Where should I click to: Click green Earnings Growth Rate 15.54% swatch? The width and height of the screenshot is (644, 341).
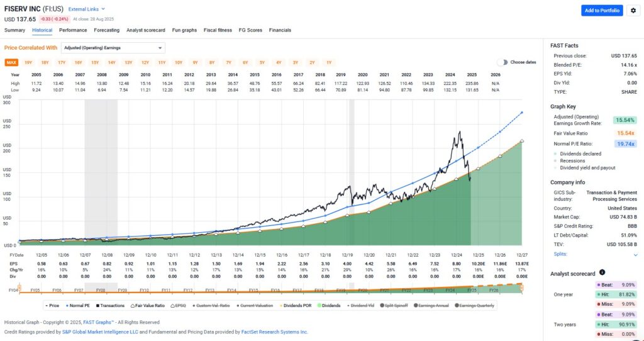625,120
